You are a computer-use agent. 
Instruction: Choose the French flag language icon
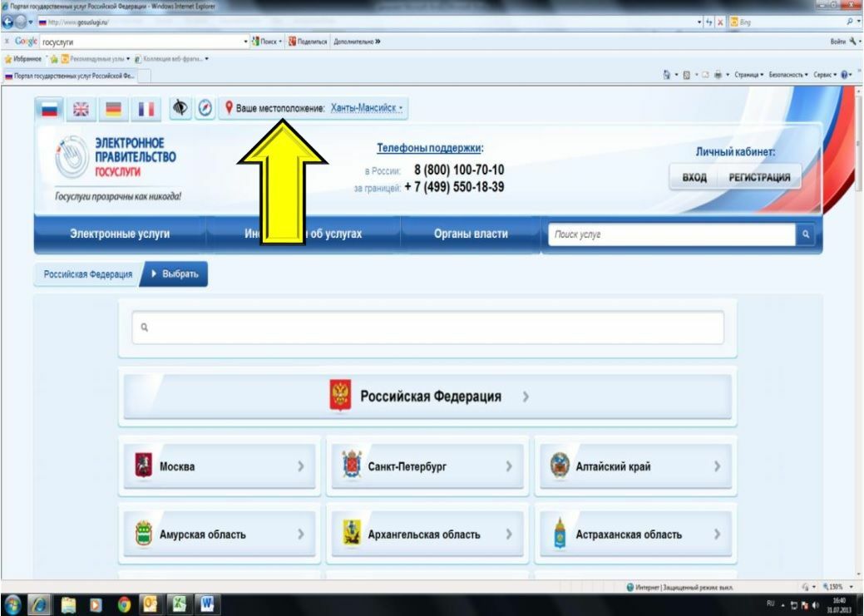click(146, 109)
